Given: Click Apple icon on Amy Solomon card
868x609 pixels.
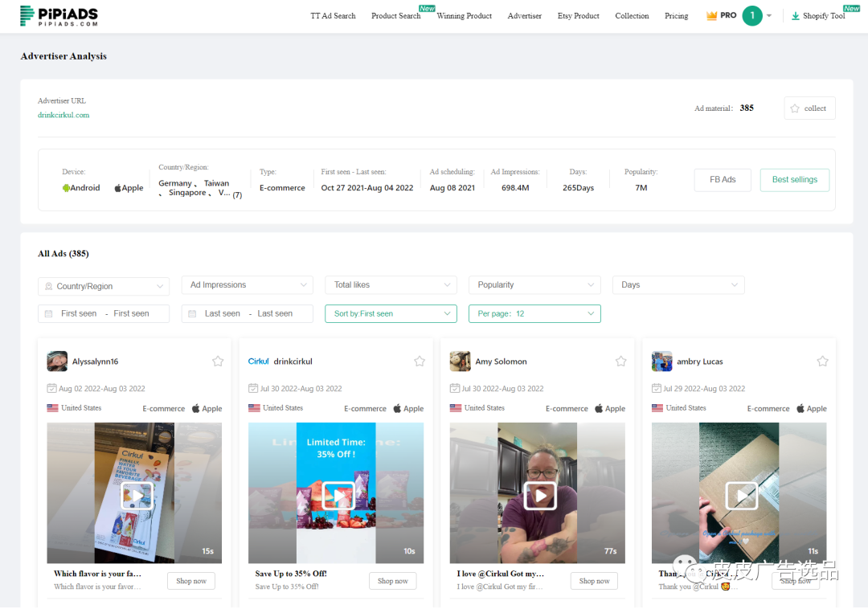Looking at the screenshot, I should [x=599, y=408].
